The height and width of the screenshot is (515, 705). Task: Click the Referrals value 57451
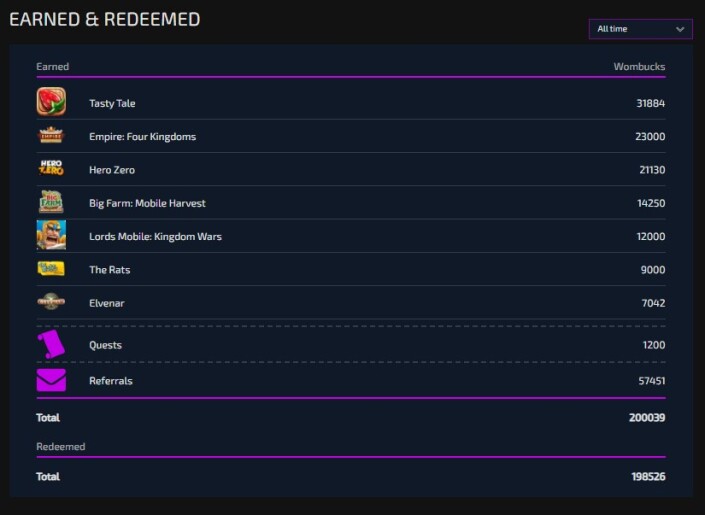[x=652, y=381]
